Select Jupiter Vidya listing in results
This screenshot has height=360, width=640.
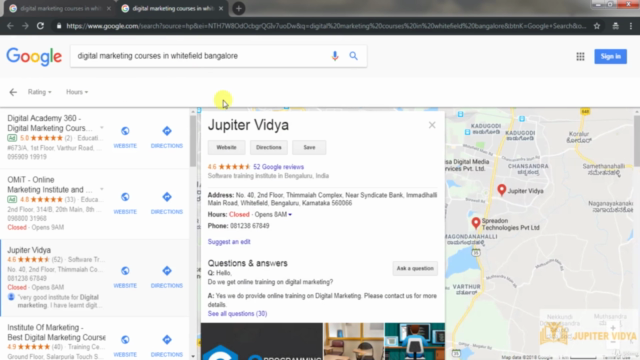point(29,250)
